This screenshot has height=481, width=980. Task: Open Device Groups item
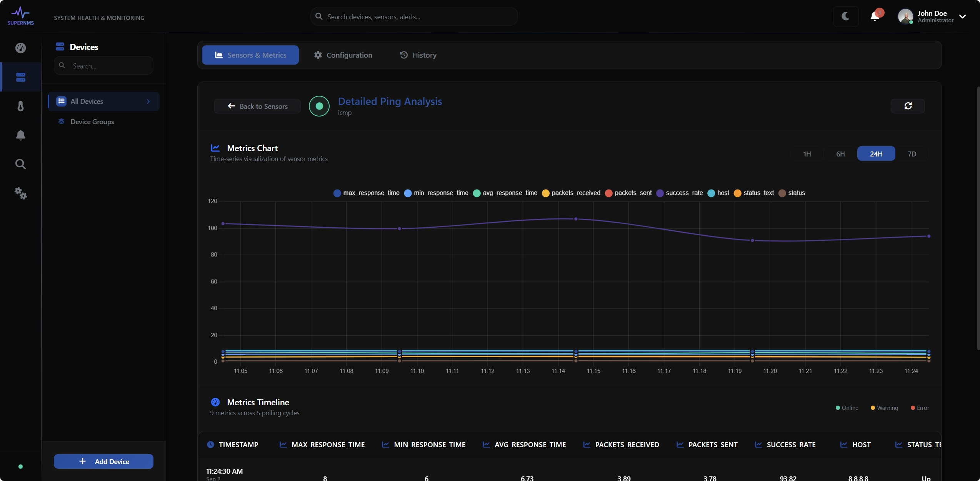[92, 121]
